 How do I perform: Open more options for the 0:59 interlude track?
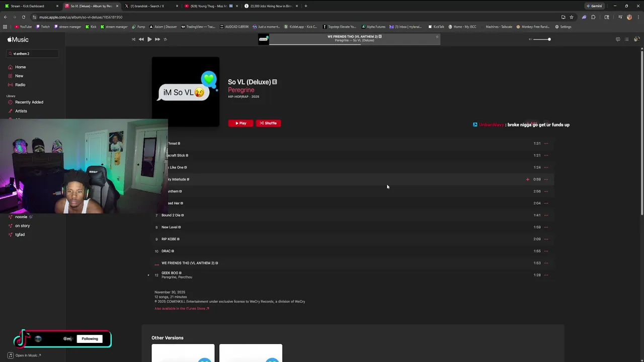click(546, 179)
